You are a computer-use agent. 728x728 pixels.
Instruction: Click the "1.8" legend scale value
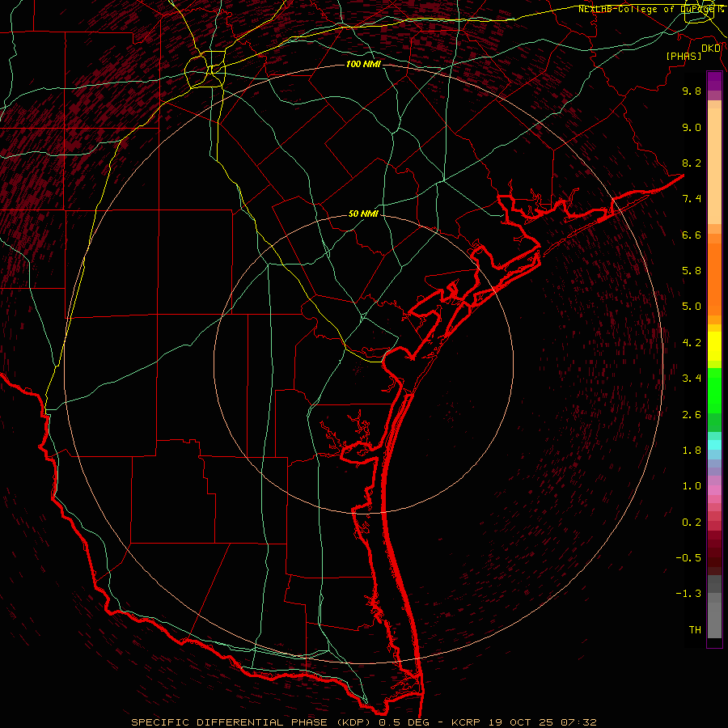coord(692,451)
